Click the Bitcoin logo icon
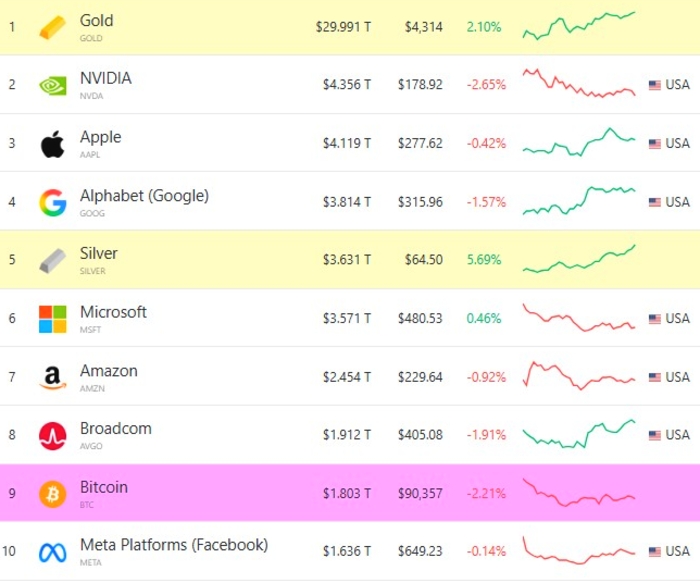This screenshot has width=700, height=583. click(x=52, y=493)
